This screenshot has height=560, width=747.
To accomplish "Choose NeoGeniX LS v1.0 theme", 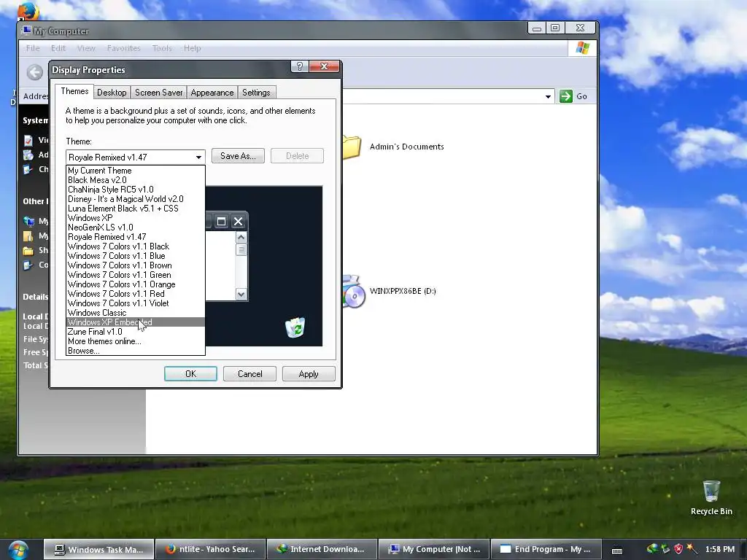I will click(136, 227).
